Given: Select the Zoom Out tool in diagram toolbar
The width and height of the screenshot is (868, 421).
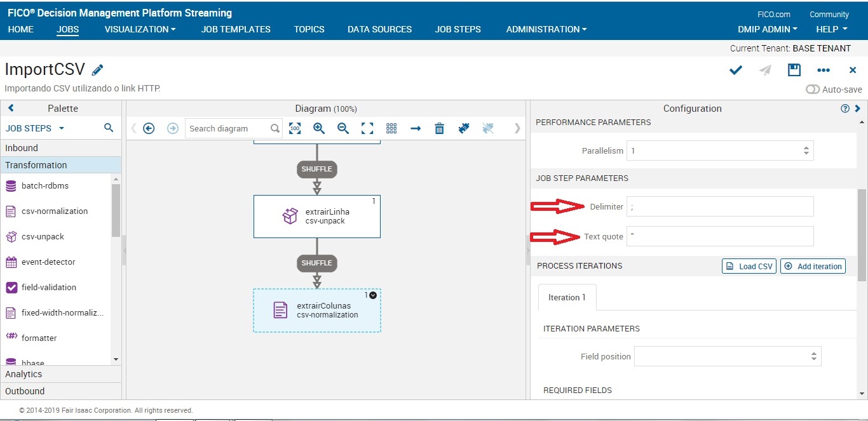Looking at the screenshot, I should pyautogui.click(x=343, y=128).
